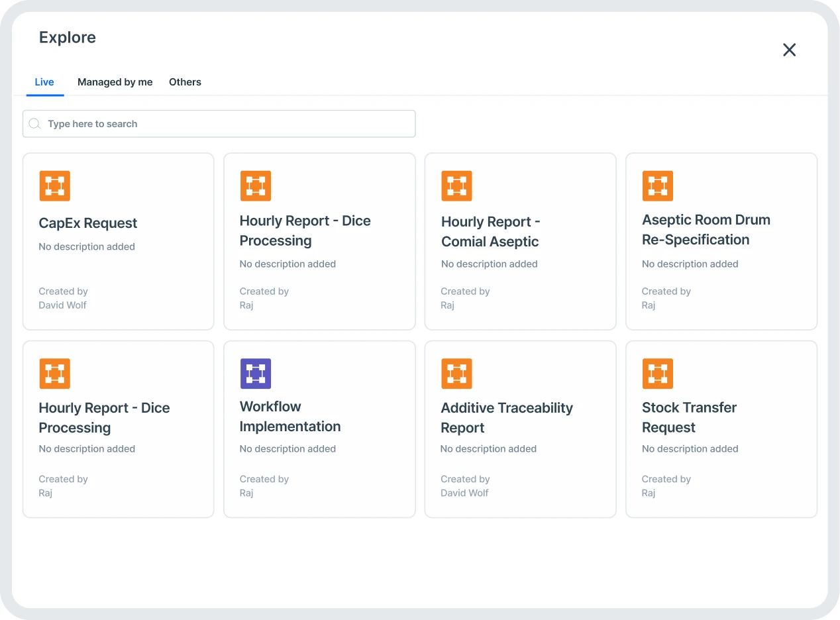
Task: Open the Hourly Report - Comial Aseptic title
Action: [491, 232]
